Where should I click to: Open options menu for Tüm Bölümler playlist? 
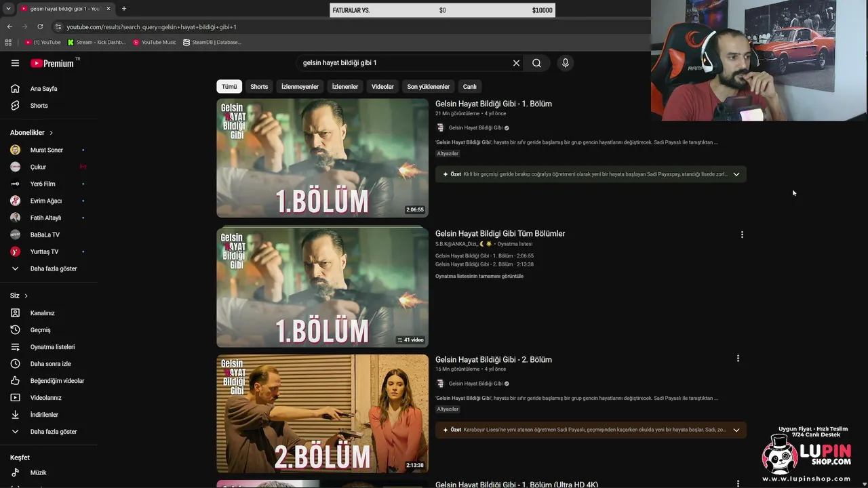[742, 235]
